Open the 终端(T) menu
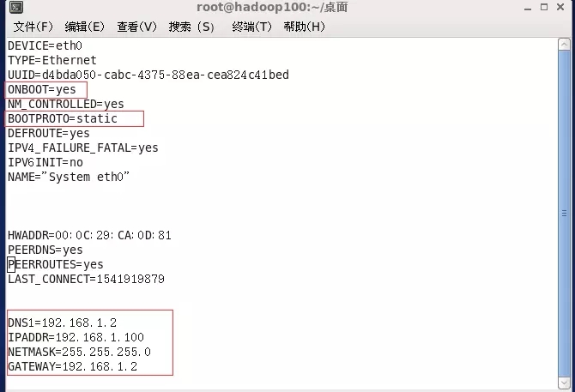 click(252, 27)
